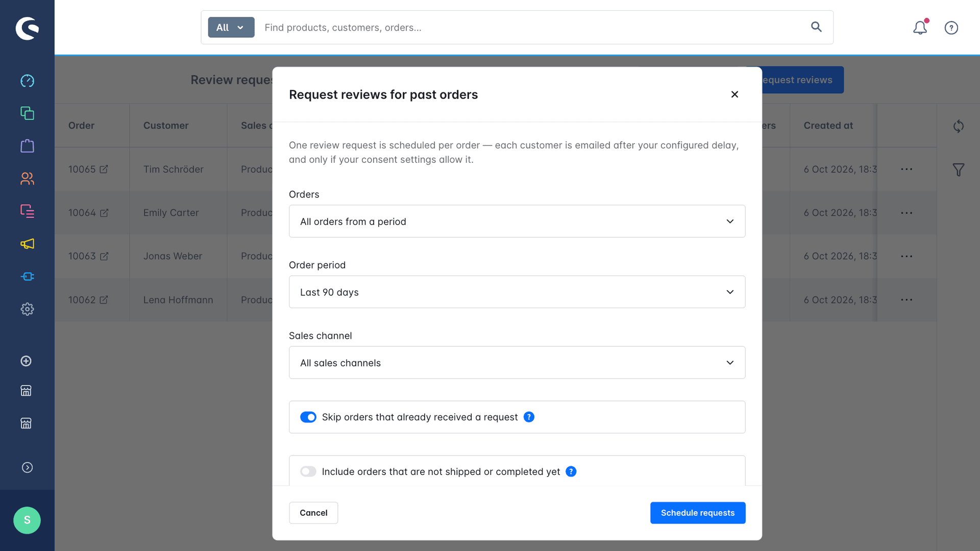Click customer name Lena Hoffmann

coord(178,300)
